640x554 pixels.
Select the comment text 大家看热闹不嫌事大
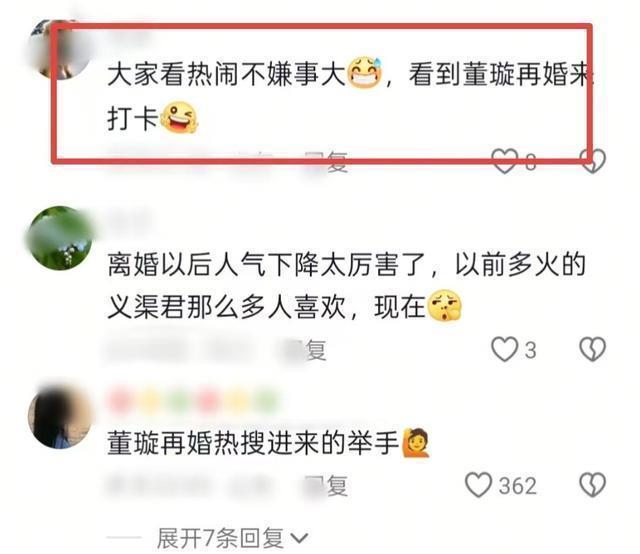[227, 75]
